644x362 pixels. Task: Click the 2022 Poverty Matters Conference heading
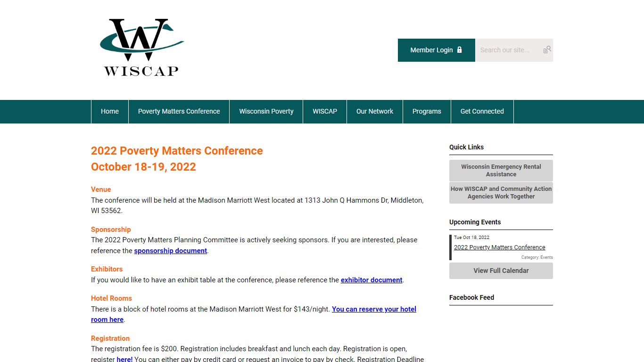click(x=177, y=151)
